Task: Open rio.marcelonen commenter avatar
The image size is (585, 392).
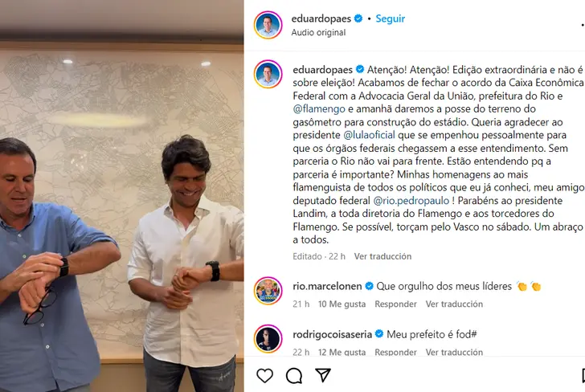Action: pos(268,291)
